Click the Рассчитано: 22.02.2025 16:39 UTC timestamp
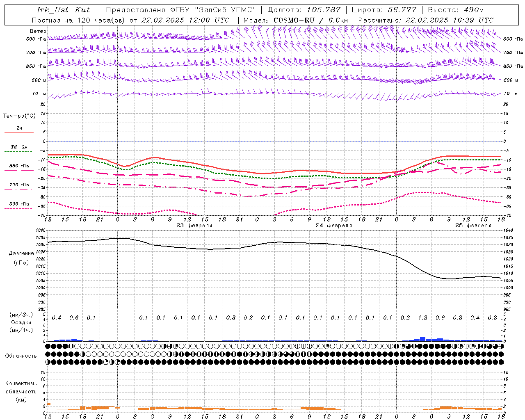525x420 pixels. [426, 20]
